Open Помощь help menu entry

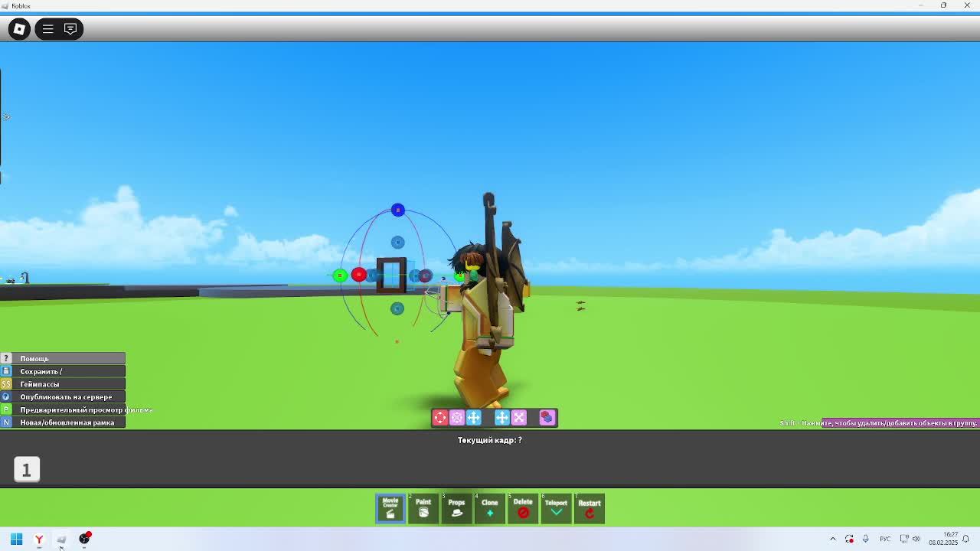[63, 358]
